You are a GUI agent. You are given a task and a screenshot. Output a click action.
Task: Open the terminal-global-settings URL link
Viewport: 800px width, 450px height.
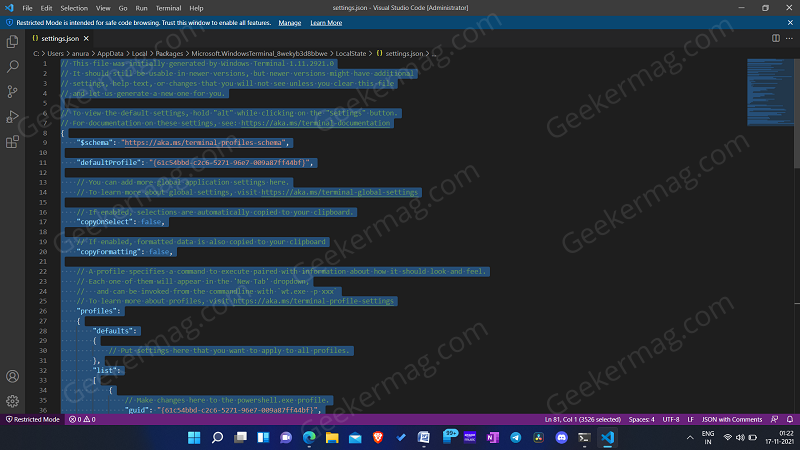point(339,192)
